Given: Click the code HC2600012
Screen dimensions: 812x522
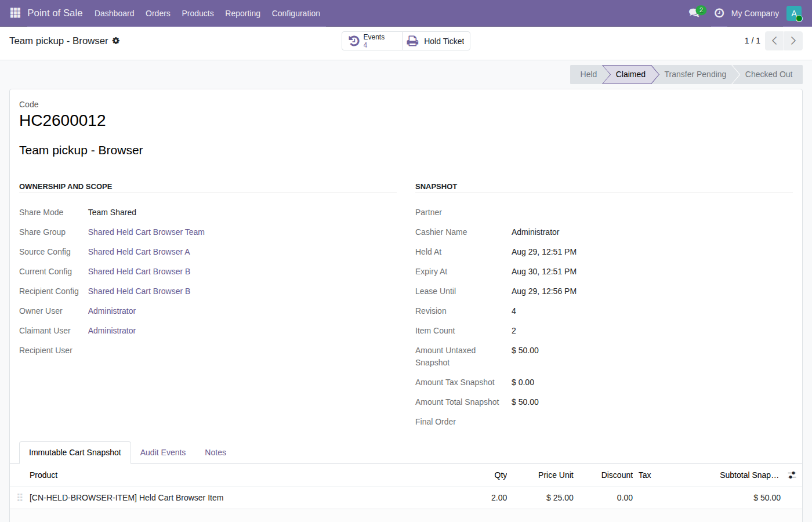Looking at the screenshot, I should [63, 121].
